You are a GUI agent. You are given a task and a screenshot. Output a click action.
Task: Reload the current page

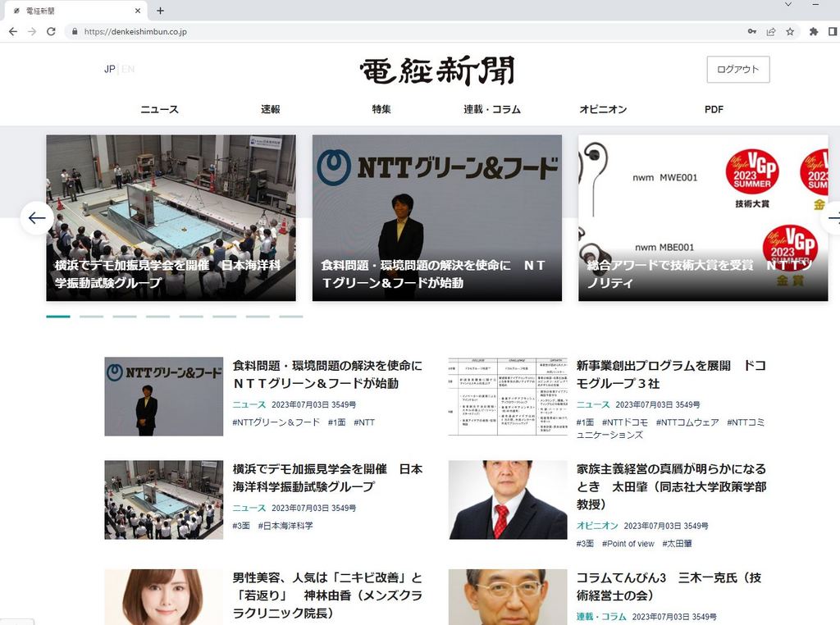click(51, 32)
